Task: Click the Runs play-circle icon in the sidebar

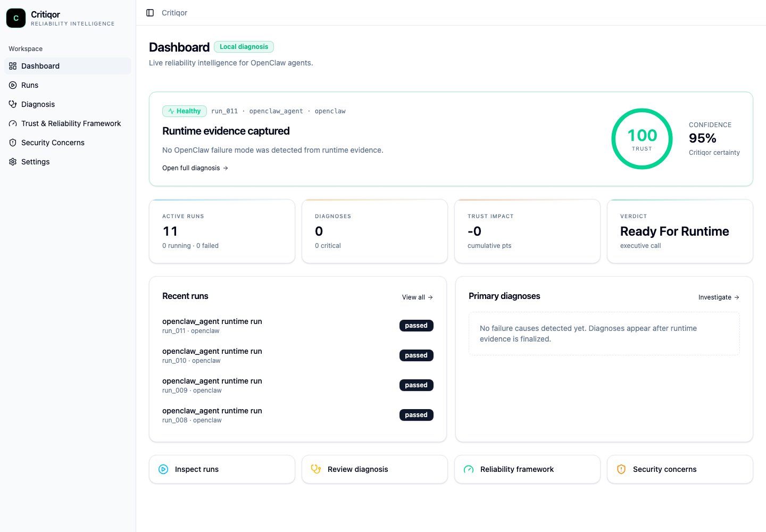Action: pos(13,85)
